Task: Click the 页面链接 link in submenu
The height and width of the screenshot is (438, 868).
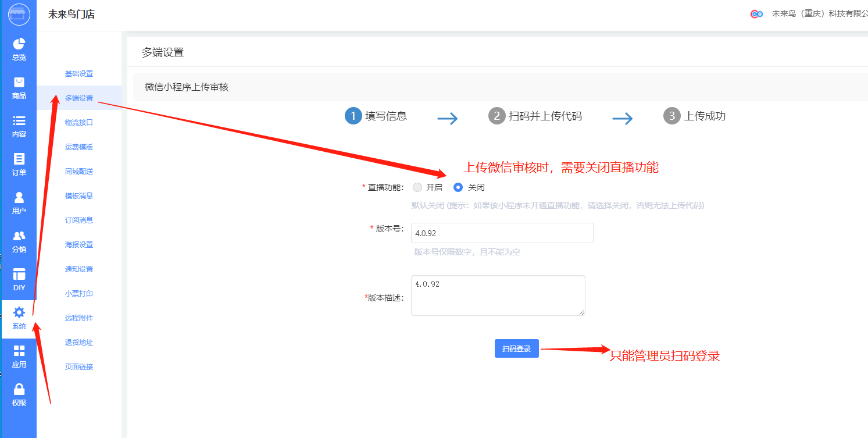Action: (x=79, y=367)
